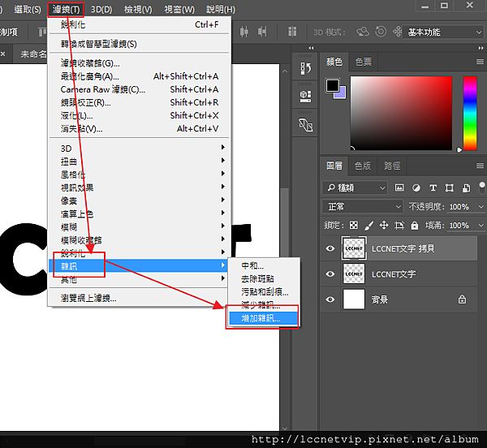
Task: Open the Properties panel icon in dock
Action: 306,97
